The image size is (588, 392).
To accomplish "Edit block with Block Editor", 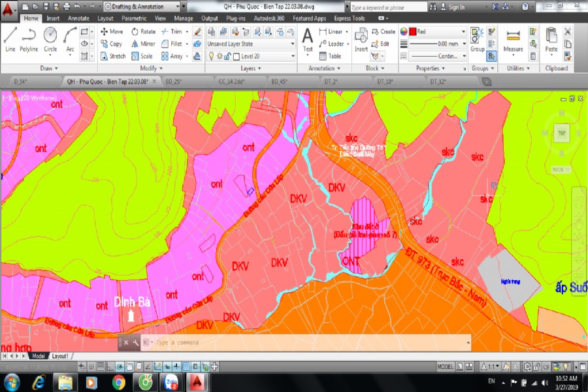I will pyautogui.click(x=380, y=44).
